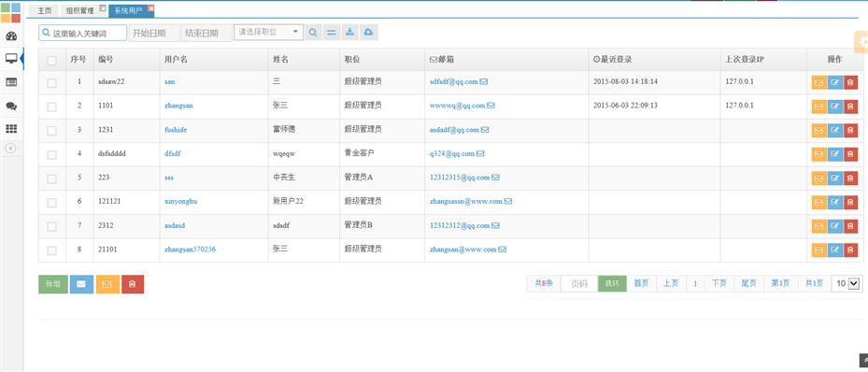Click envelope icon beside zhangsassn@www.com

point(508,202)
